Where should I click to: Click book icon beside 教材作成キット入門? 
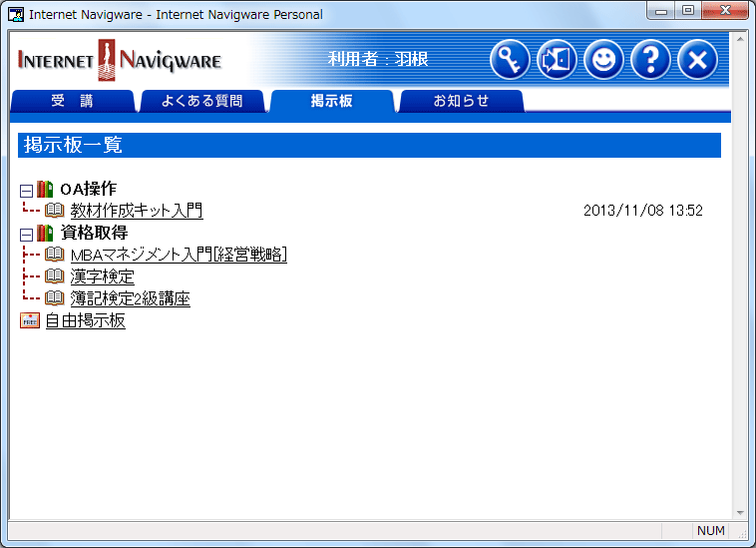55,211
